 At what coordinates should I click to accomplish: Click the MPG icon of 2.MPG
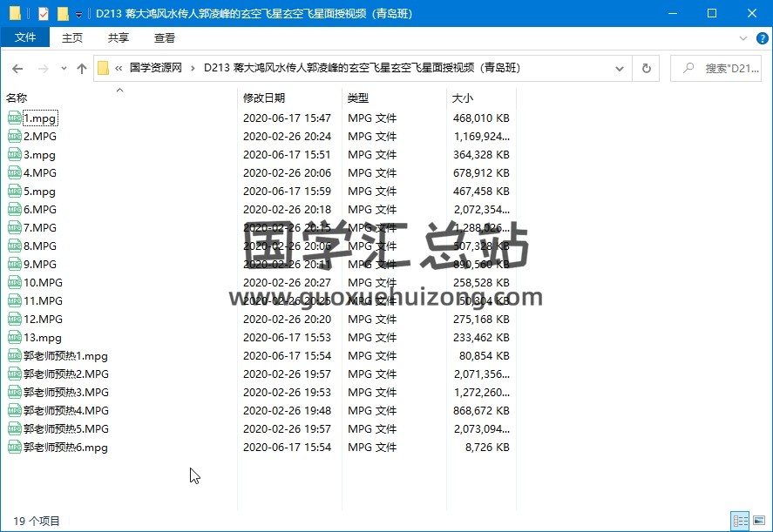coord(15,136)
